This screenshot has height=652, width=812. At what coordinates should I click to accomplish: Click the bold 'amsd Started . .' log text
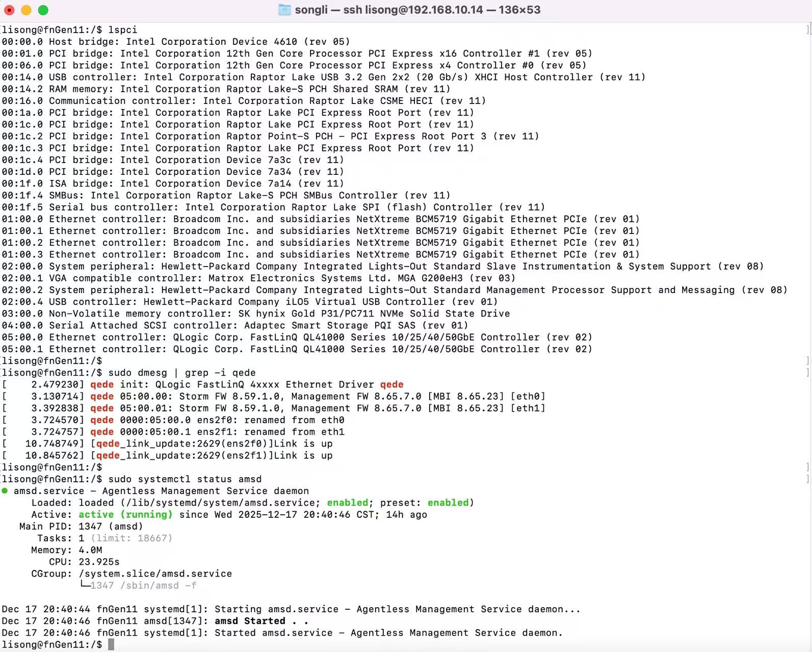[261, 621]
